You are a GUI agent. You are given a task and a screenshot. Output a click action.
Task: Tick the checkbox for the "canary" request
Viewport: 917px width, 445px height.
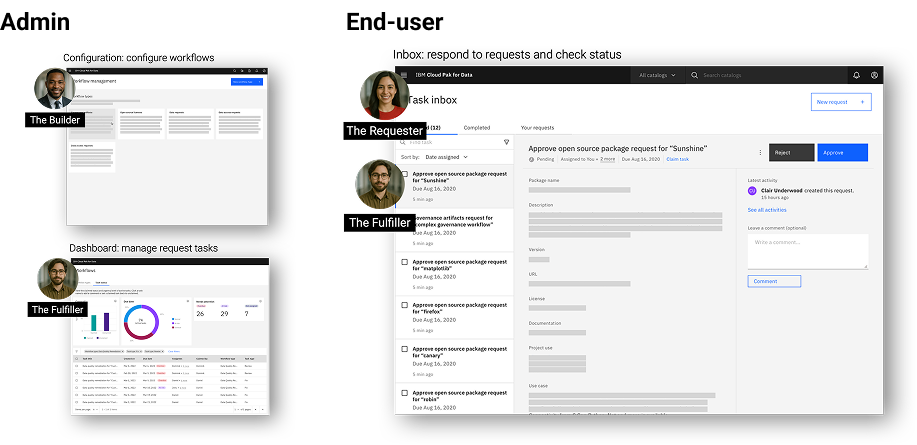pos(404,349)
